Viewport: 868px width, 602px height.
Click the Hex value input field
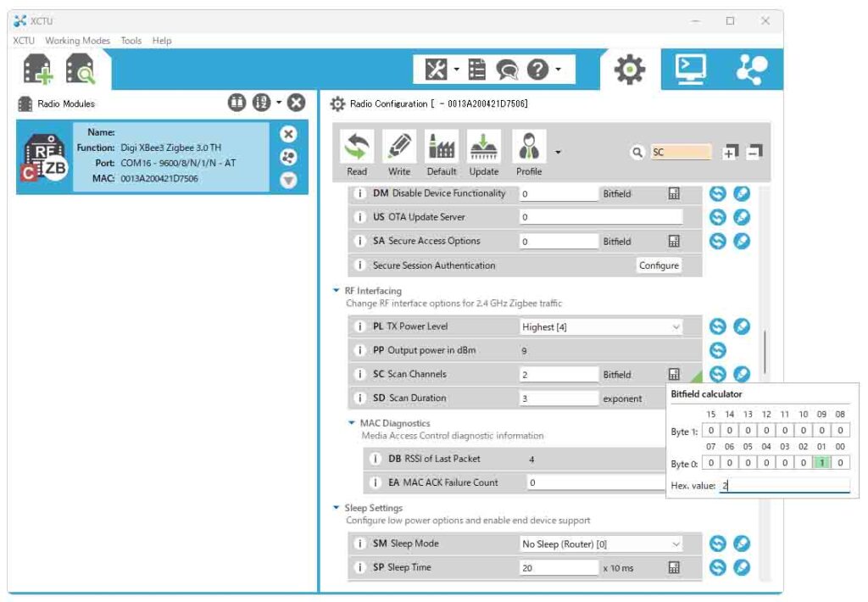[783, 486]
